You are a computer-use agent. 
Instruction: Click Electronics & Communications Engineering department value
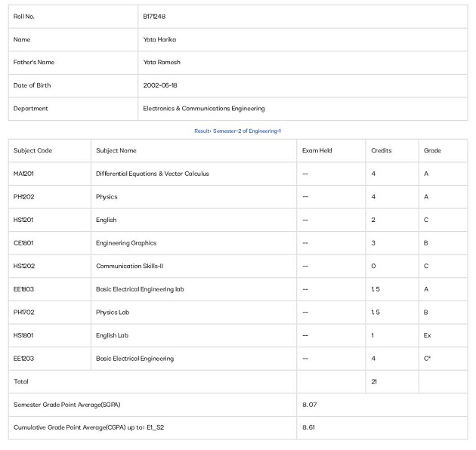point(204,108)
